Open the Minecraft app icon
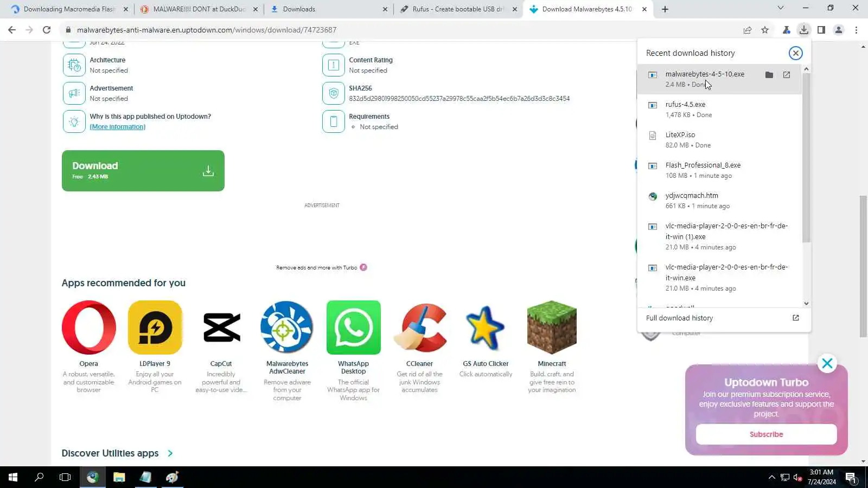 [x=552, y=328]
